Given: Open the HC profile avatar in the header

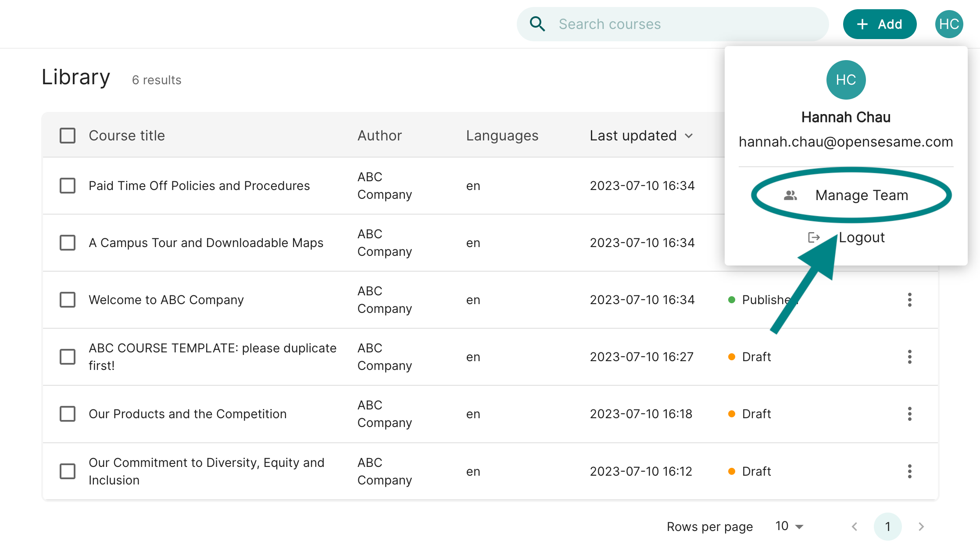Looking at the screenshot, I should tap(949, 24).
